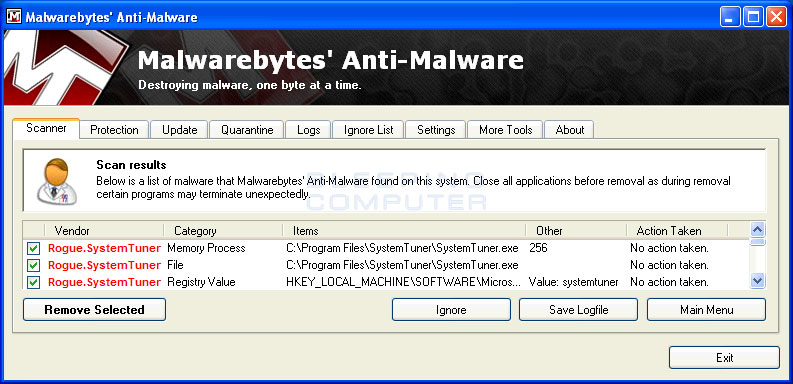Click the HKEY_LOCAL_MACHINE registry path item
This screenshot has width=793, height=384.
(x=403, y=282)
